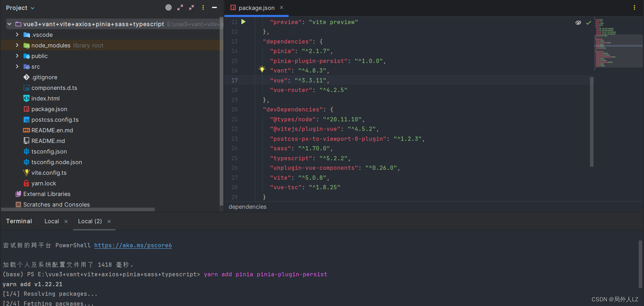
Task: Select tsconfig.json file
Action: tap(49, 151)
